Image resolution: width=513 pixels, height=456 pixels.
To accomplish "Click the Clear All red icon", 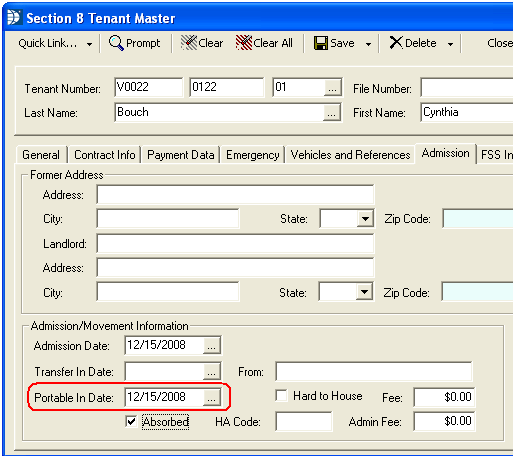I will point(244,43).
